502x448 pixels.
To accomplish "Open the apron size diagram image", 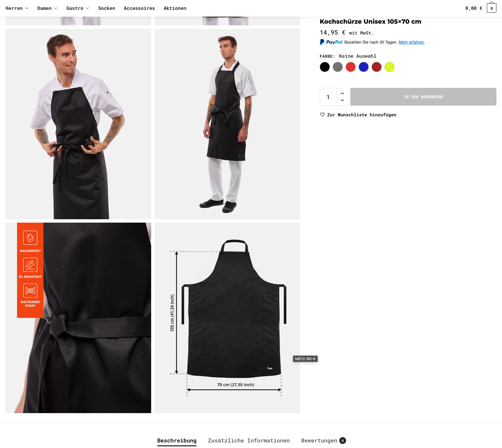I will click(x=227, y=318).
